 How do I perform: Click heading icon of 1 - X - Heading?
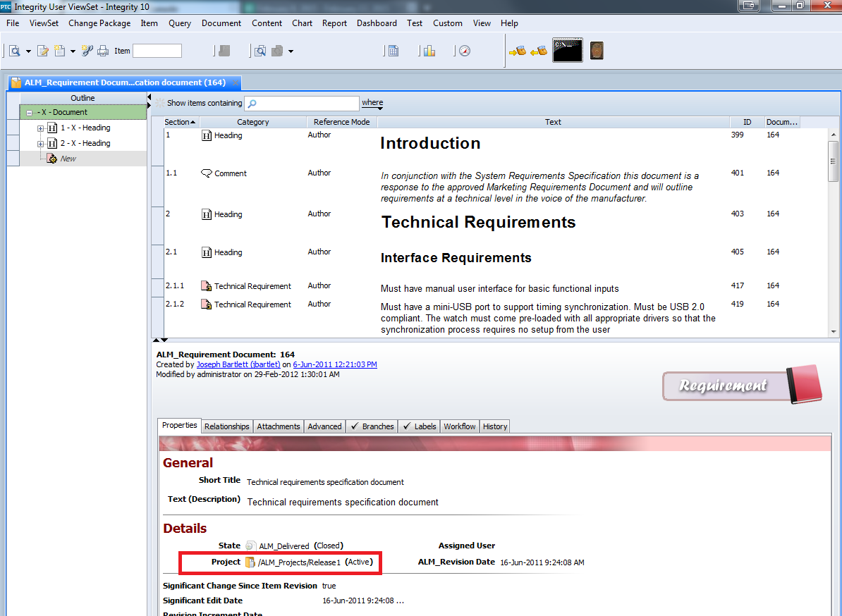click(x=52, y=128)
